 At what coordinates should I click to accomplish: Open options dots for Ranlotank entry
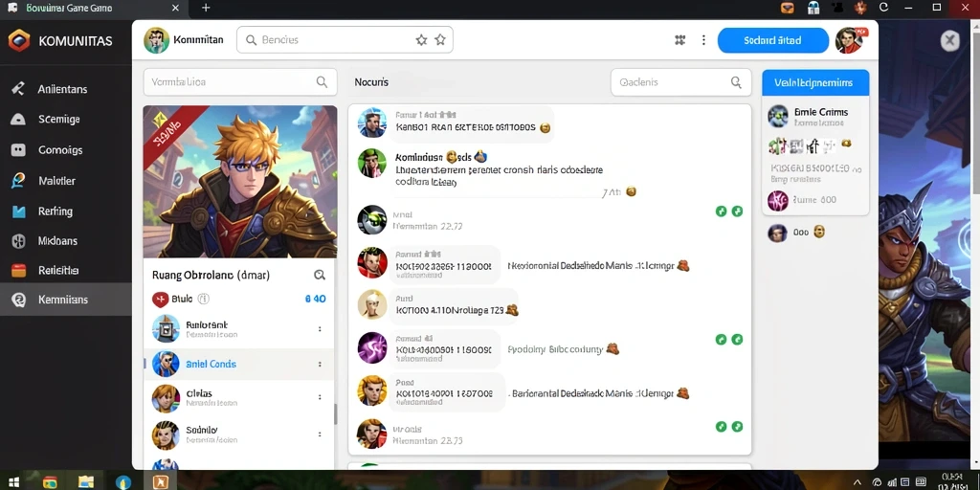coord(320,329)
